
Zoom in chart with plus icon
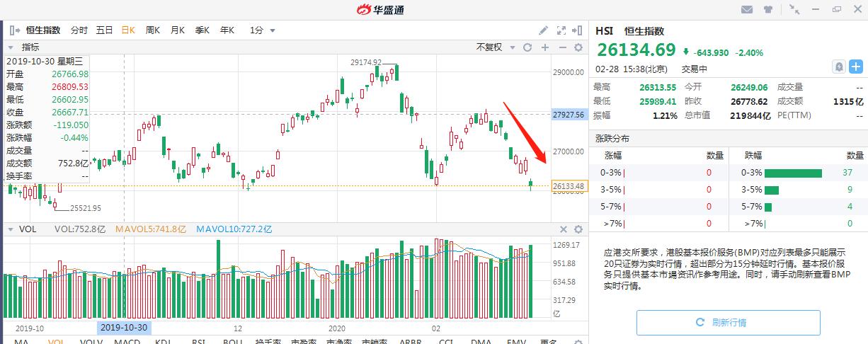[x=544, y=47]
